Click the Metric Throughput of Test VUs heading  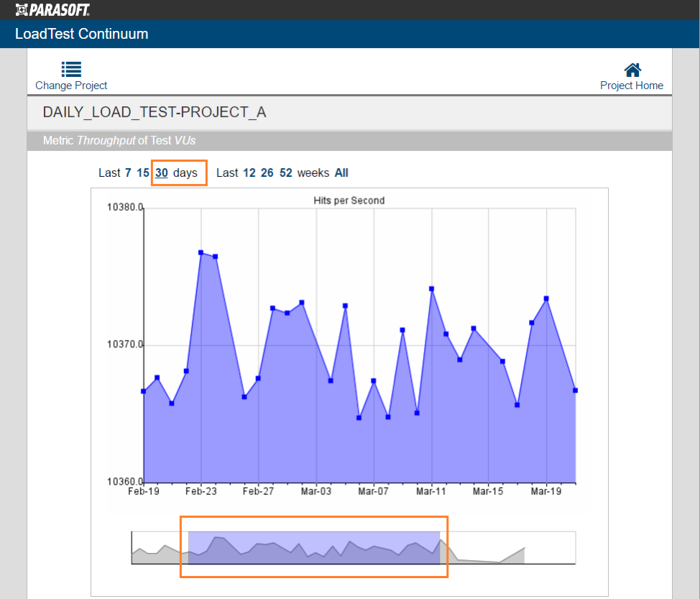(x=119, y=141)
